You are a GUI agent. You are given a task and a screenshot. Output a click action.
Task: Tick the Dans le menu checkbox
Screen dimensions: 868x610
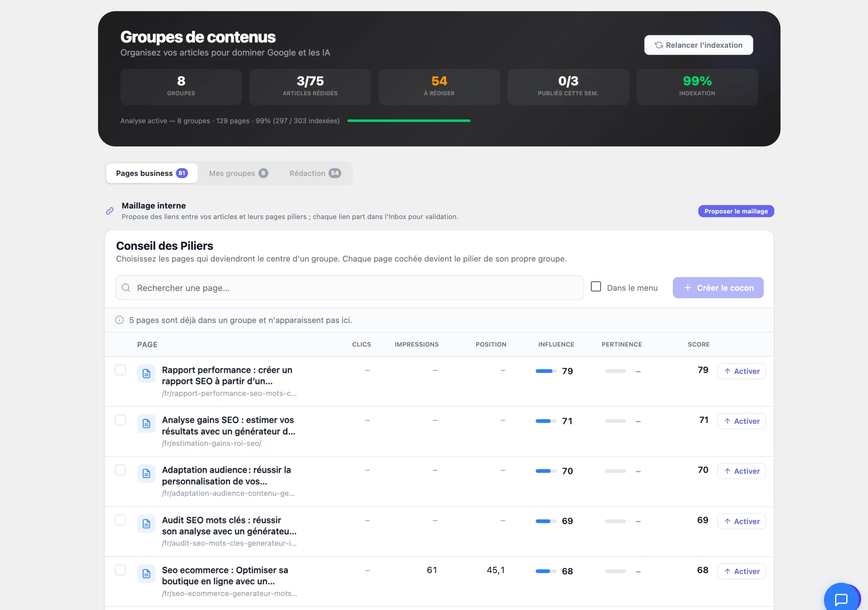(x=596, y=287)
